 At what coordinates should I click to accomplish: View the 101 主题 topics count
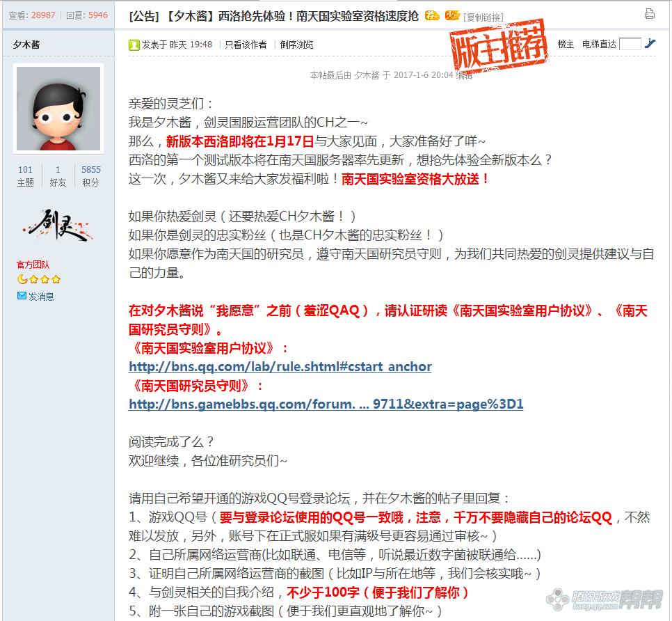point(25,176)
